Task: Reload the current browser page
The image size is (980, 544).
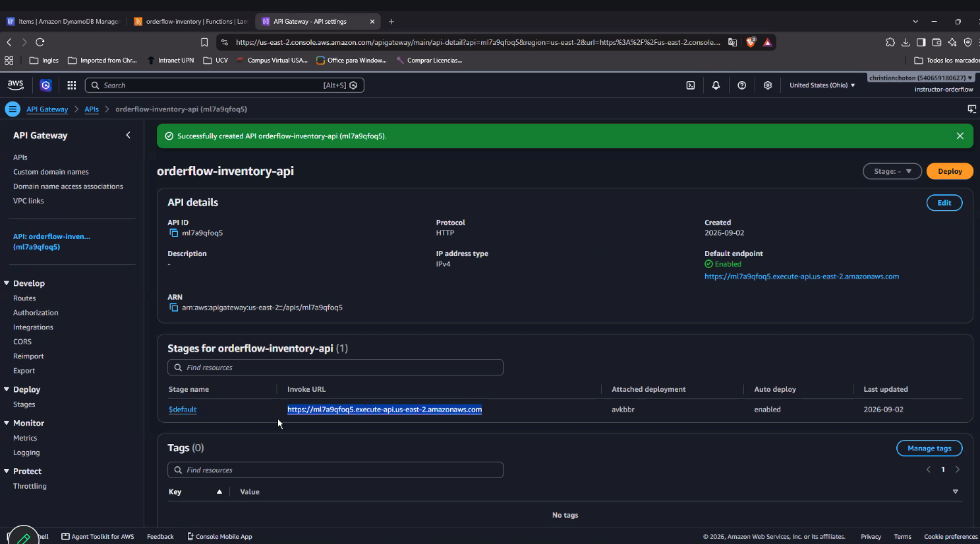Action: click(x=40, y=42)
